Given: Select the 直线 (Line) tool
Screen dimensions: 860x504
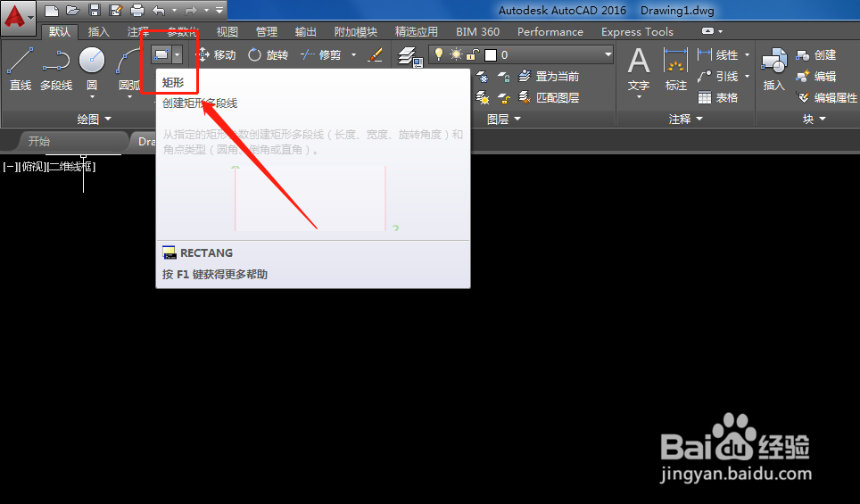Looking at the screenshot, I should coord(21,69).
